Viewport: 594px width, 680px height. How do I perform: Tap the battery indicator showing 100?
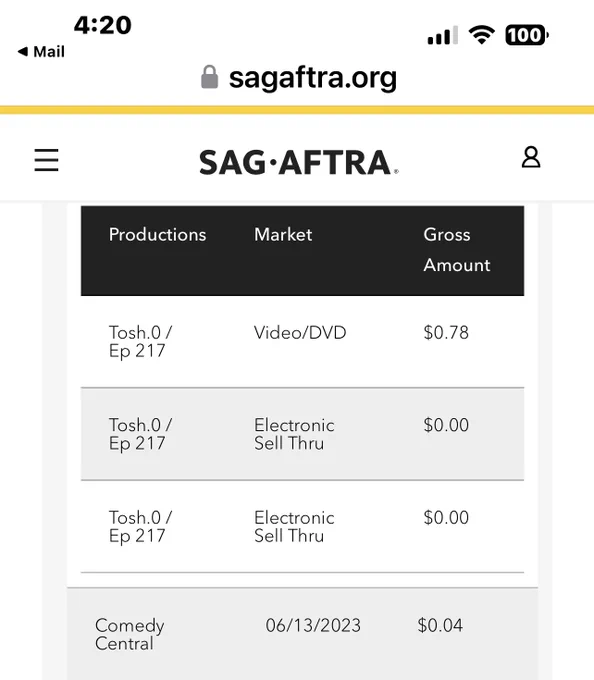click(527, 35)
